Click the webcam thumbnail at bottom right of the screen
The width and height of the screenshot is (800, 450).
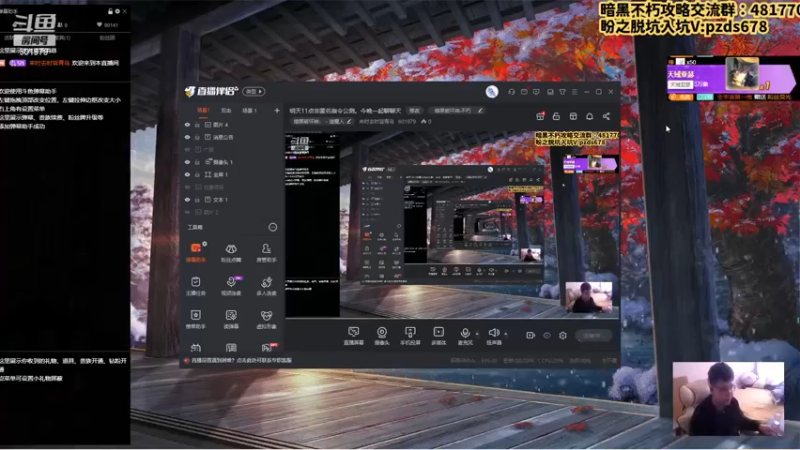(x=728, y=398)
